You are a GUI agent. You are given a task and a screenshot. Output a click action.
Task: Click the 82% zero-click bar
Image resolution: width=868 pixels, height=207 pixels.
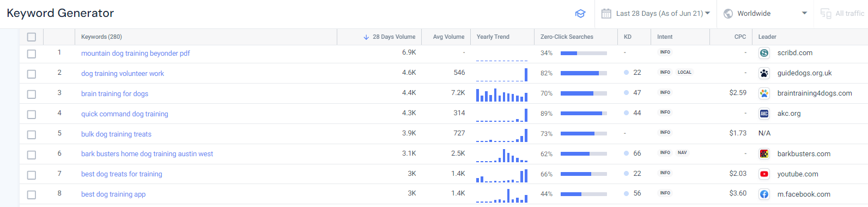tap(584, 73)
